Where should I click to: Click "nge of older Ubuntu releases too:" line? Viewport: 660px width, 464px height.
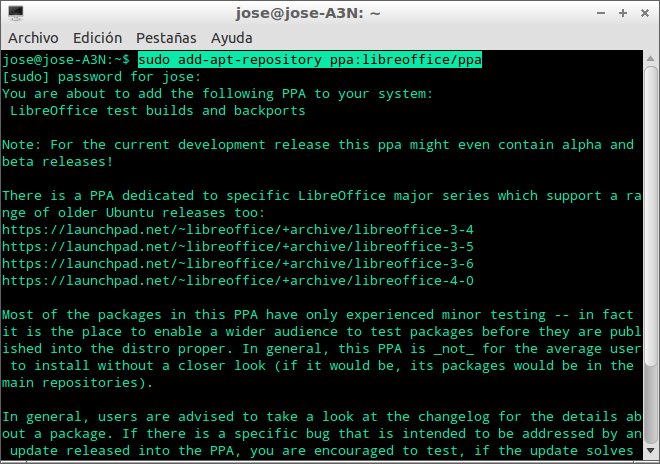click(133, 213)
